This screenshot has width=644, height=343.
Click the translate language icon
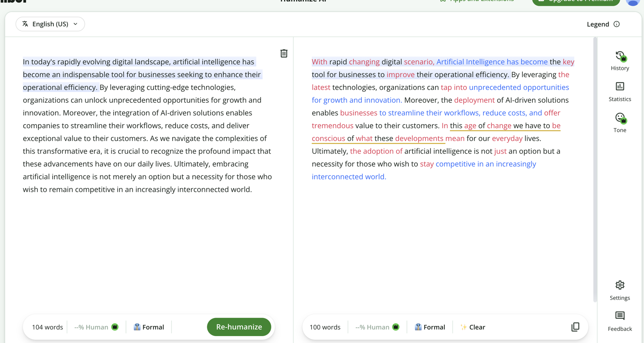coord(25,24)
